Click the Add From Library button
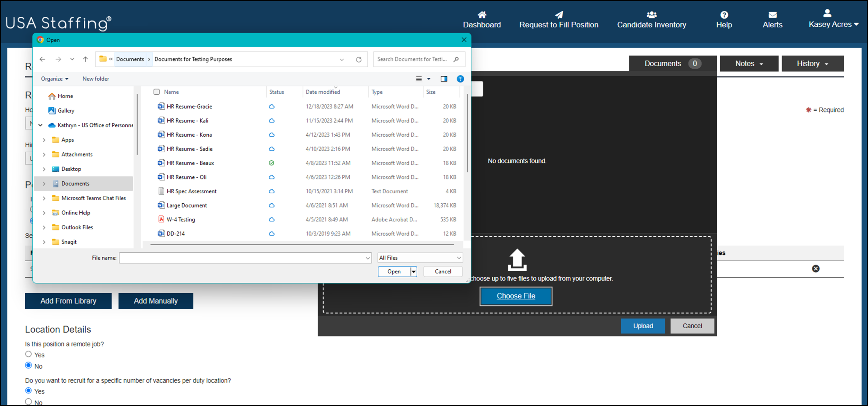868x406 pixels. pos(68,301)
